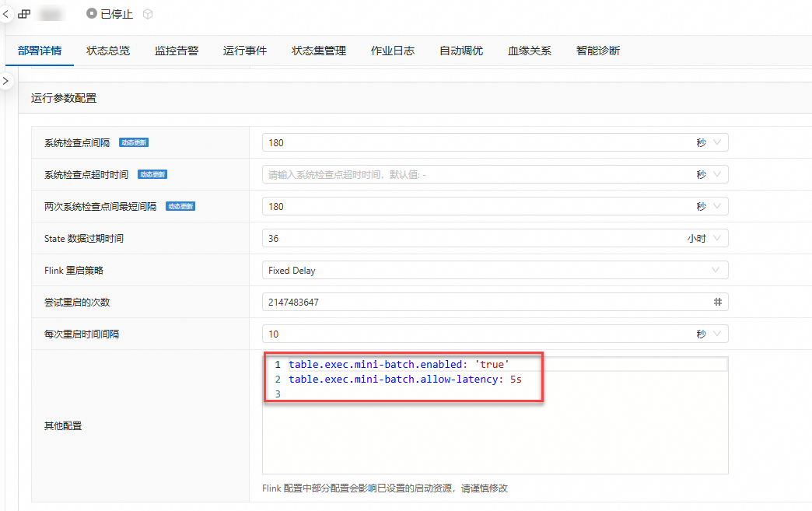Screen dimensions: 812x511
Task: Open the Flink 重启策略 Fixed Delay dropdown
Action: (x=495, y=270)
